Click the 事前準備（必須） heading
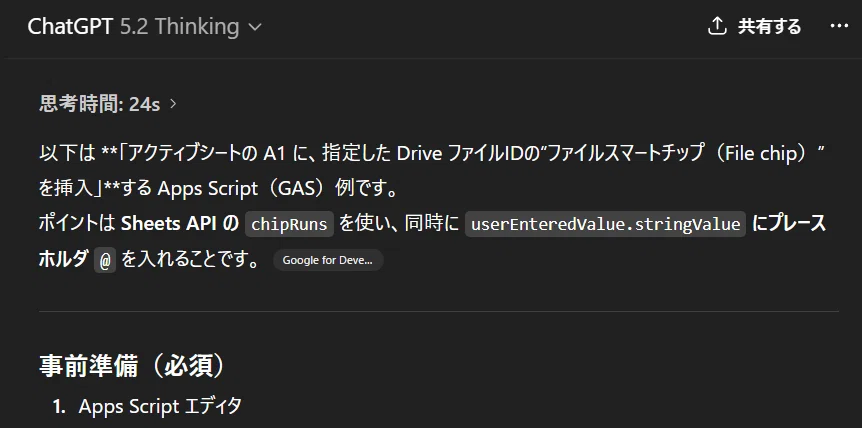862x428 pixels. click(x=132, y=365)
